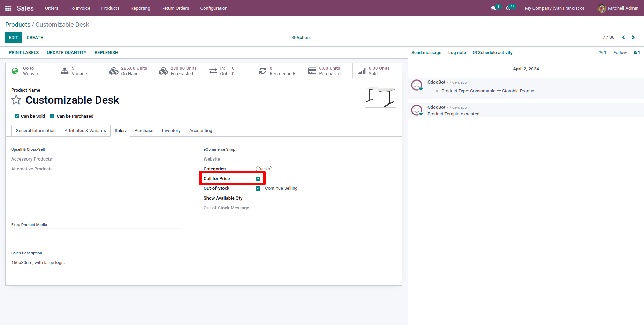Open the Return Orders menu
Viewport: 644px width, 325px height.
(x=175, y=8)
